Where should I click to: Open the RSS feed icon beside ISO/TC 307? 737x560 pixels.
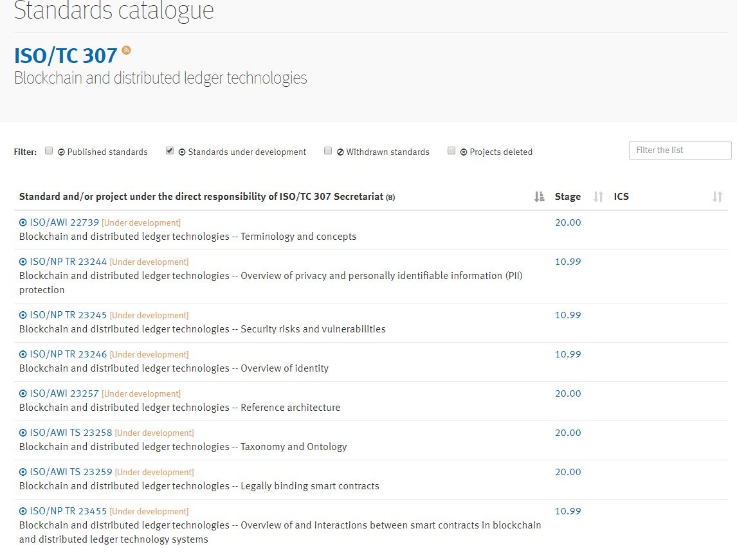tap(127, 50)
